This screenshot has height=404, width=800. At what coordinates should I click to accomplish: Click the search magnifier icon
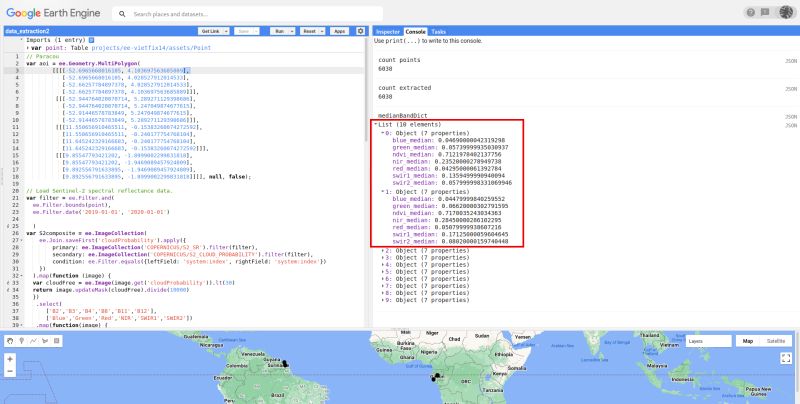coord(122,14)
